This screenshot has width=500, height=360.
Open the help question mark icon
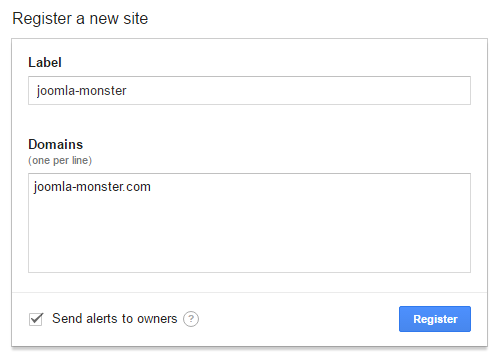tap(191, 319)
